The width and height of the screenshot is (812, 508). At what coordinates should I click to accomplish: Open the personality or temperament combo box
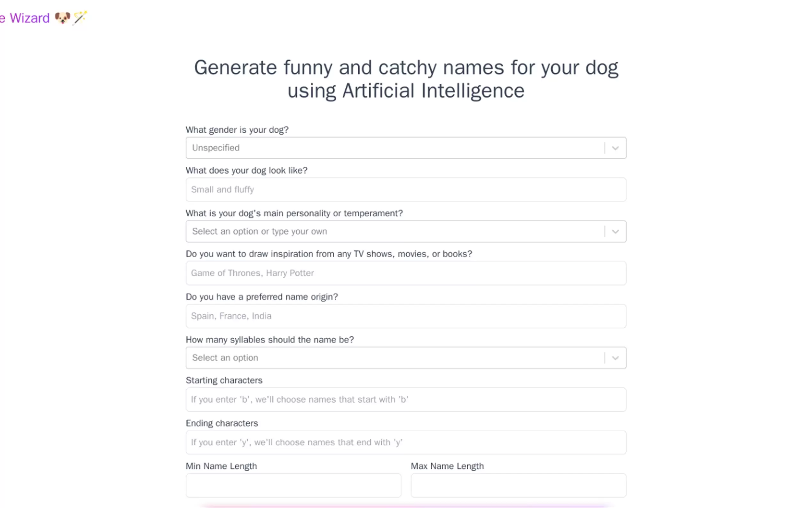tap(394, 232)
